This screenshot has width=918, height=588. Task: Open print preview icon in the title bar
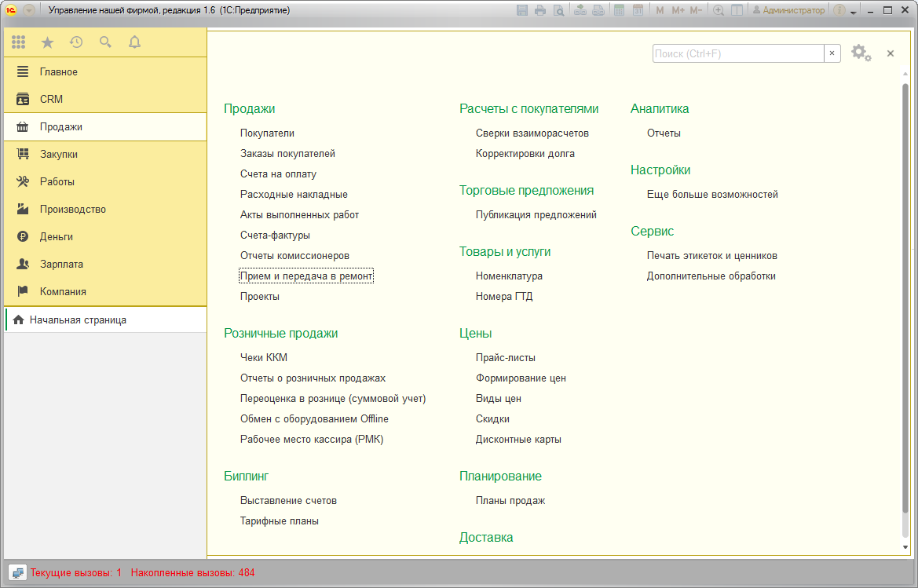pyautogui.click(x=558, y=10)
